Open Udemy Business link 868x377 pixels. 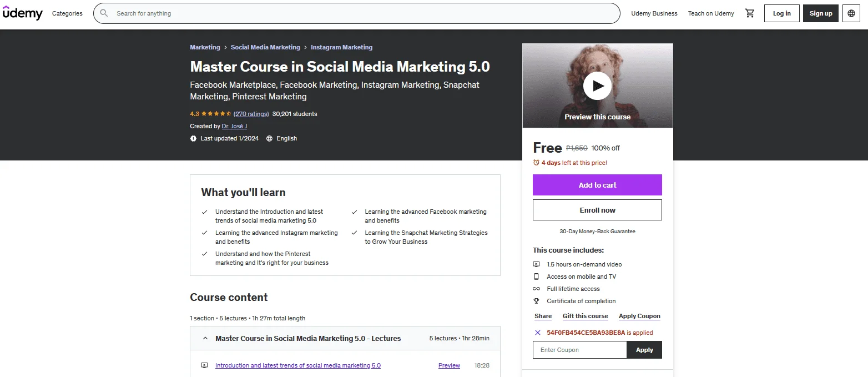tap(654, 13)
